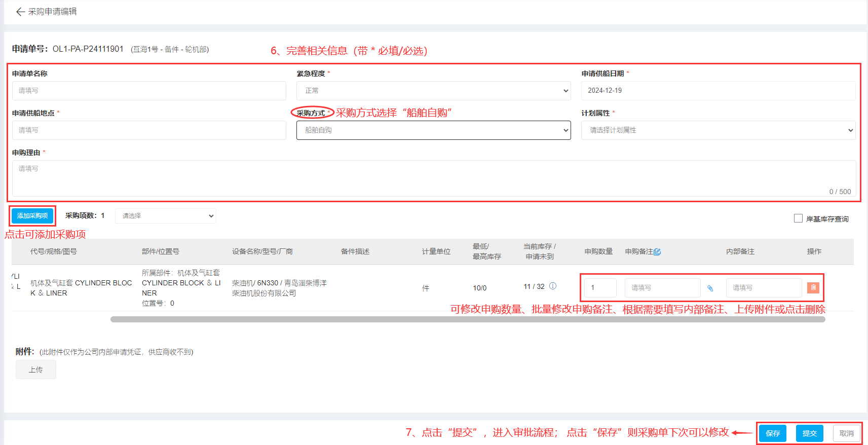The image size is (868, 445).
Task: Click the 11 / 32 current stock value
Action: coord(534,286)
